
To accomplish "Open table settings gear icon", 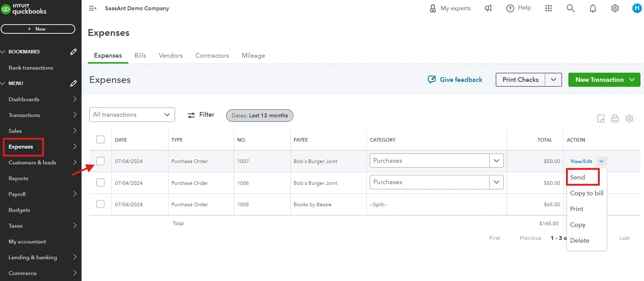I will pos(629,119).
